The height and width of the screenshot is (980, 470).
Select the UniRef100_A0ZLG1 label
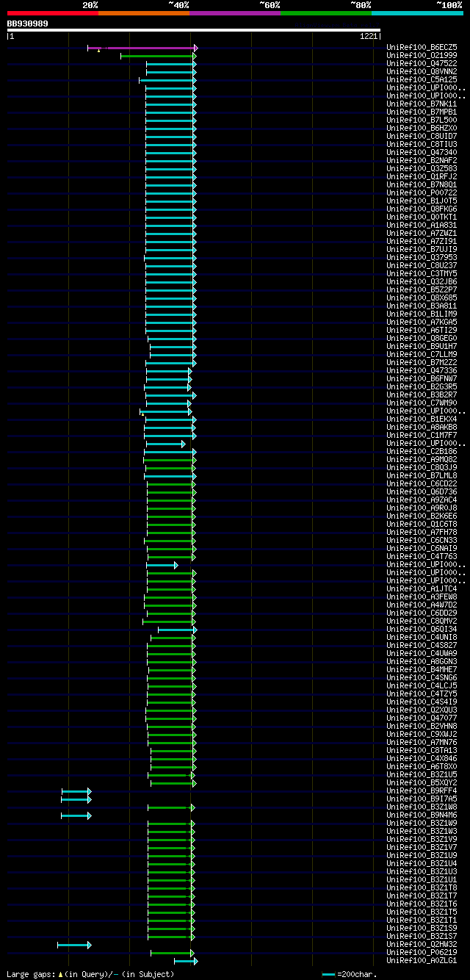click(423, 960)
